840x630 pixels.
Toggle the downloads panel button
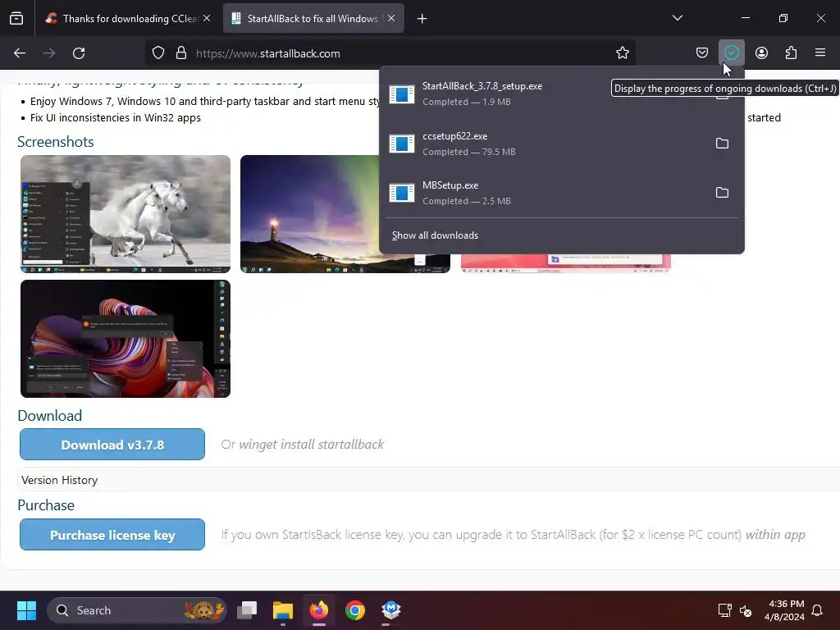click(731, 53)
